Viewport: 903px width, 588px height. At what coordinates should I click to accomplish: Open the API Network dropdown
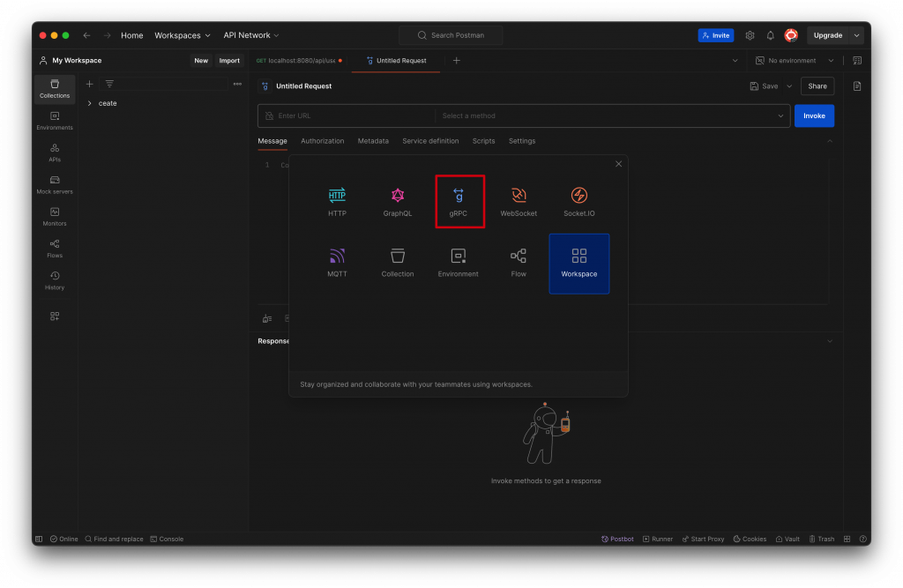pos(251,35)
